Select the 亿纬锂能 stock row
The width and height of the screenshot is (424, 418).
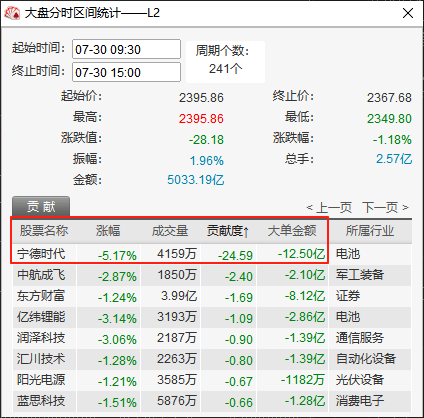212,317
